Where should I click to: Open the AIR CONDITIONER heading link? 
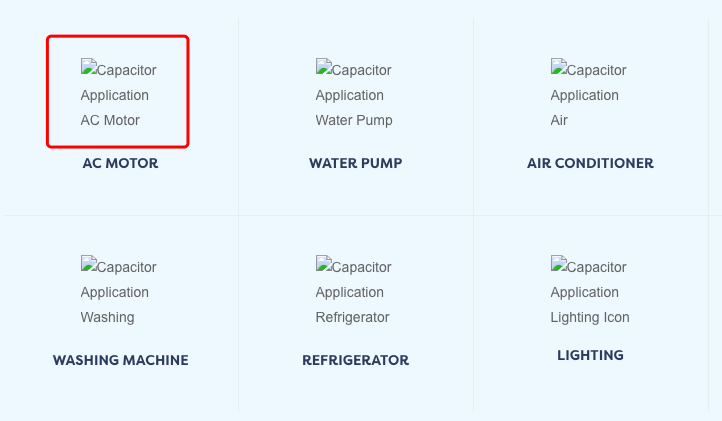click(590, 163)
